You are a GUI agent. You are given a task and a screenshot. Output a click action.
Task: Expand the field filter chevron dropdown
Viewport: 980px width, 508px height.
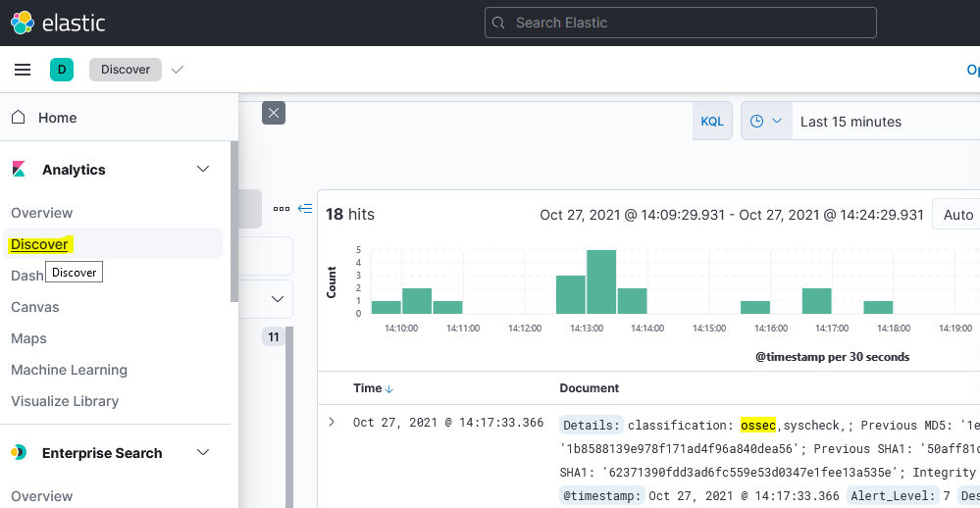tap(278, 299)
